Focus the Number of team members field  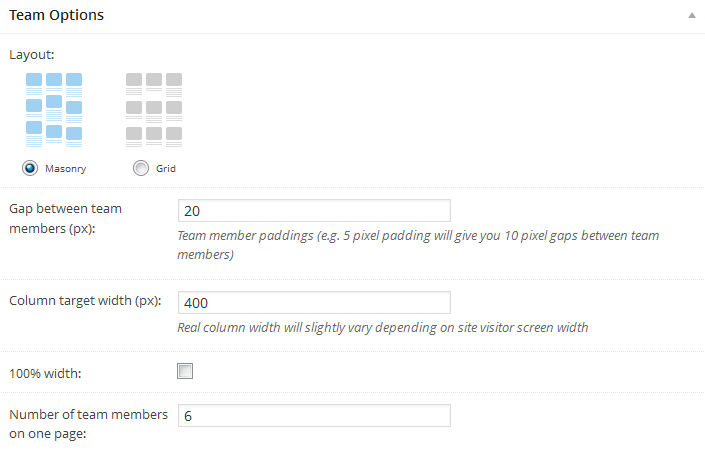pos(314,415)
